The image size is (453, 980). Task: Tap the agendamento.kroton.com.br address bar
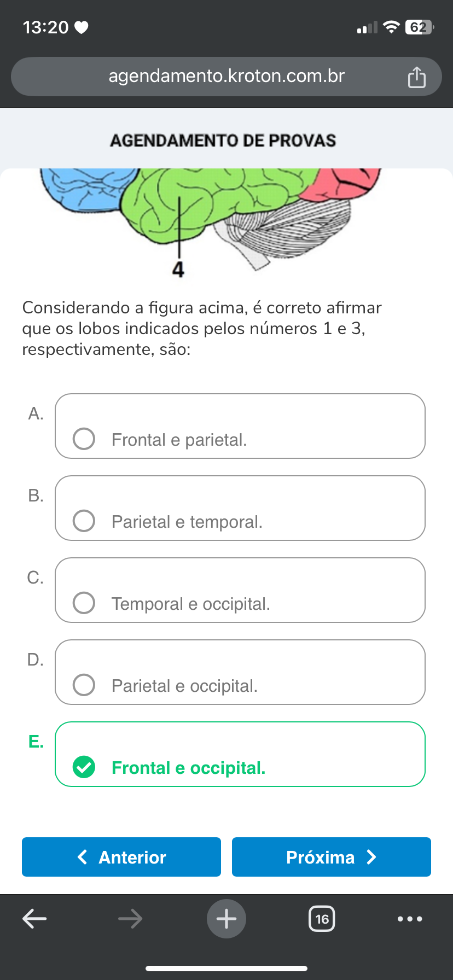(x=226, y=76)
